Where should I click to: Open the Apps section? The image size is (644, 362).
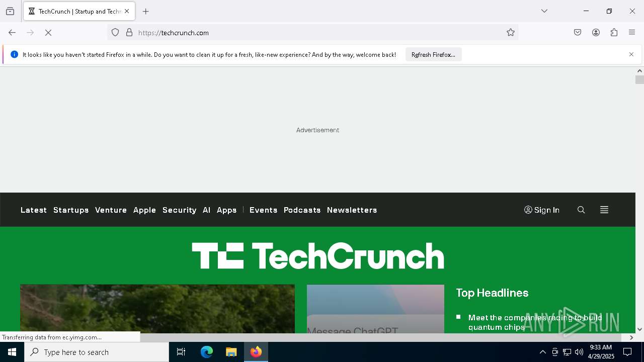226,210
